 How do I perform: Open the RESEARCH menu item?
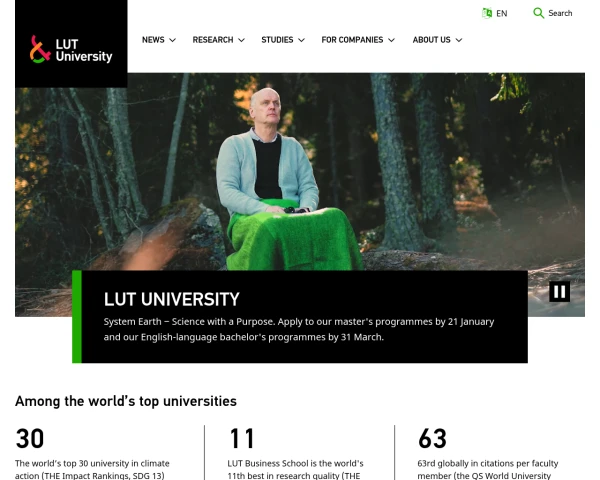213,40
